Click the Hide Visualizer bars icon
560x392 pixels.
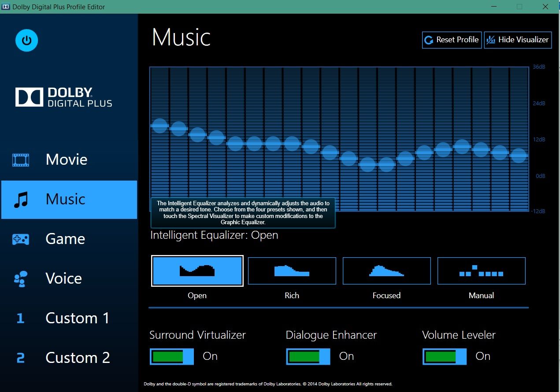tap(491, 40)
